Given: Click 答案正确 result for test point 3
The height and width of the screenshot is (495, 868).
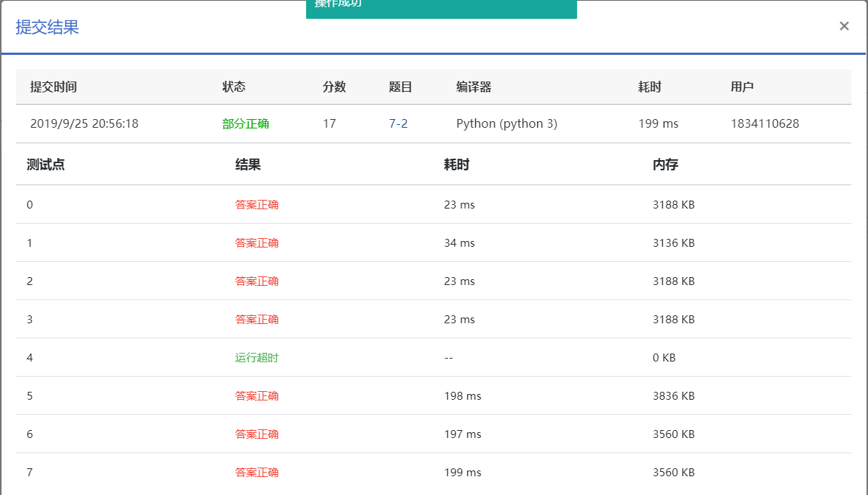Looking at the screenshot, I should pyautogui.click(x=257, y=319).
